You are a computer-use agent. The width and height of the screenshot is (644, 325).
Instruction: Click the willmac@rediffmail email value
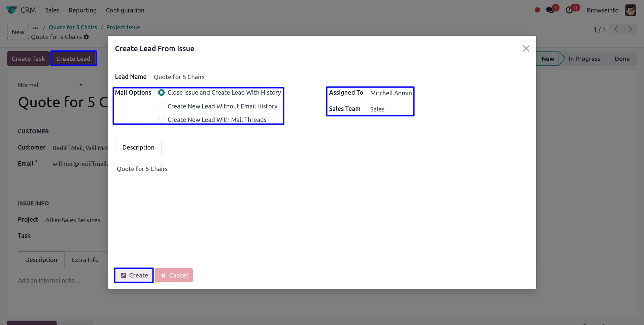point(80,164)
